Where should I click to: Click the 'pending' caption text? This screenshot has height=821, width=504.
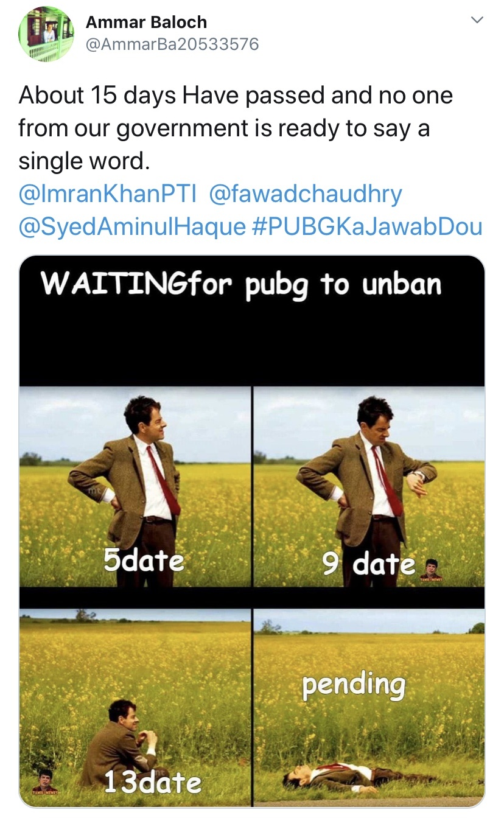click(354, 685)
